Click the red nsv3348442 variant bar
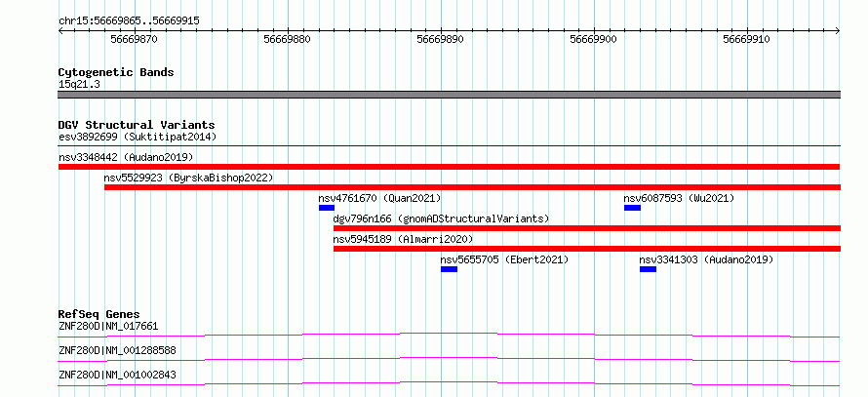 [449, 167]
